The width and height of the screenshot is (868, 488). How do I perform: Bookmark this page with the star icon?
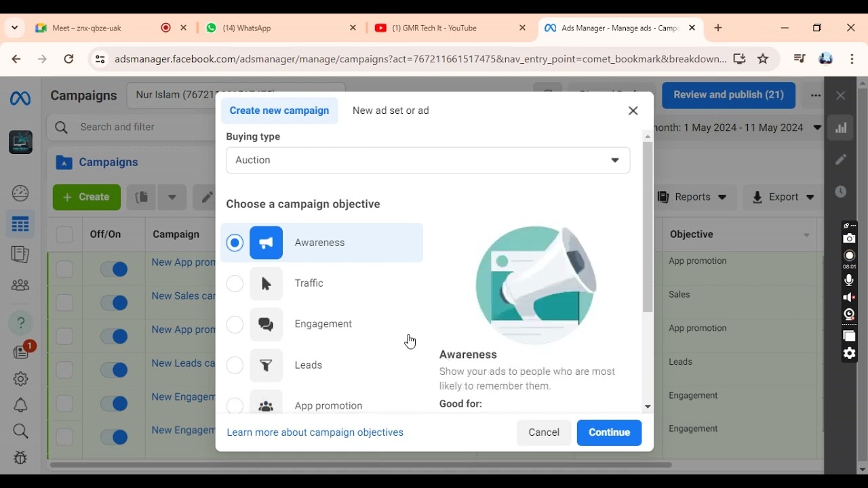764,59
